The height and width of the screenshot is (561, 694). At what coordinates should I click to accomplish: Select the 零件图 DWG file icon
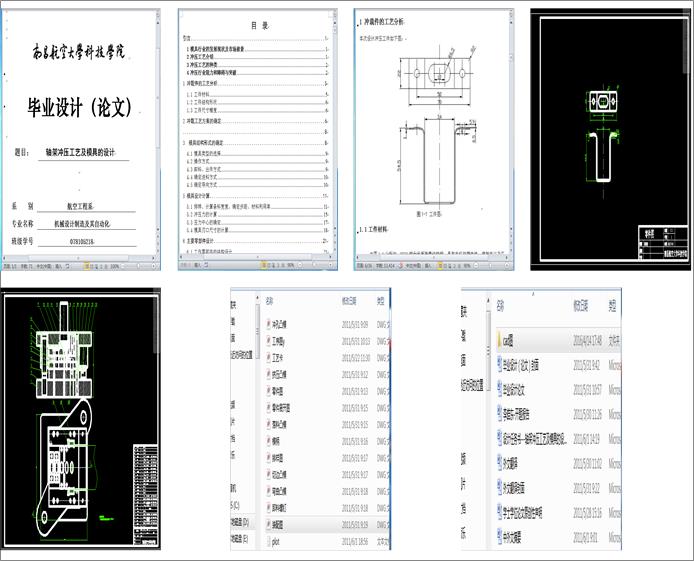[268, 391]
